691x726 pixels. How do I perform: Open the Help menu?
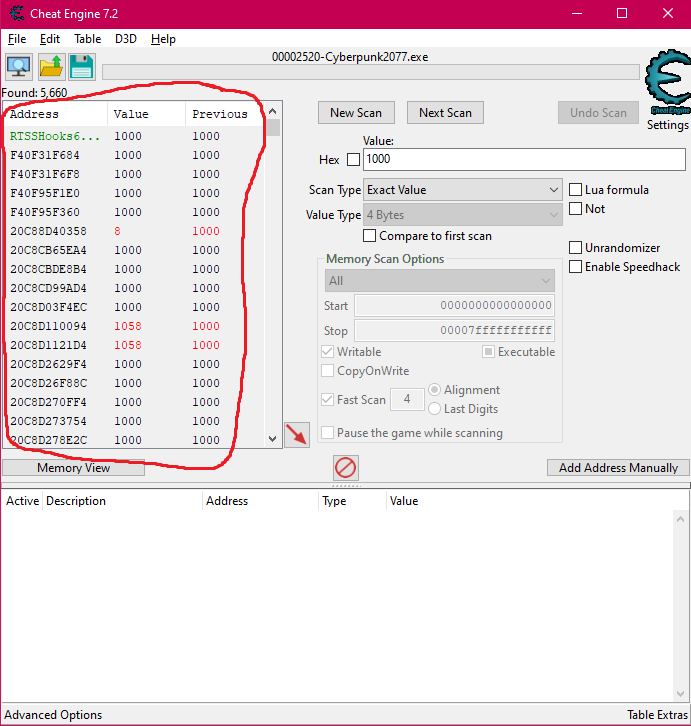163,39
